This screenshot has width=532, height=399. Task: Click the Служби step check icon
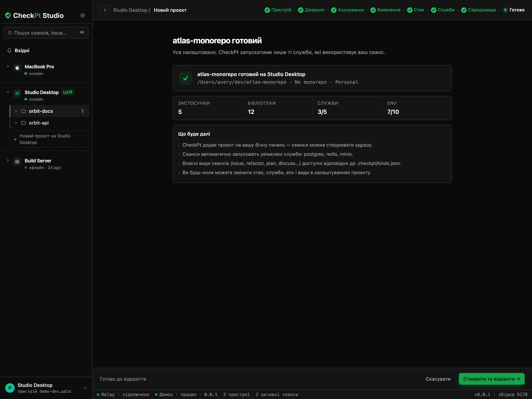click(x=434, y=10)
